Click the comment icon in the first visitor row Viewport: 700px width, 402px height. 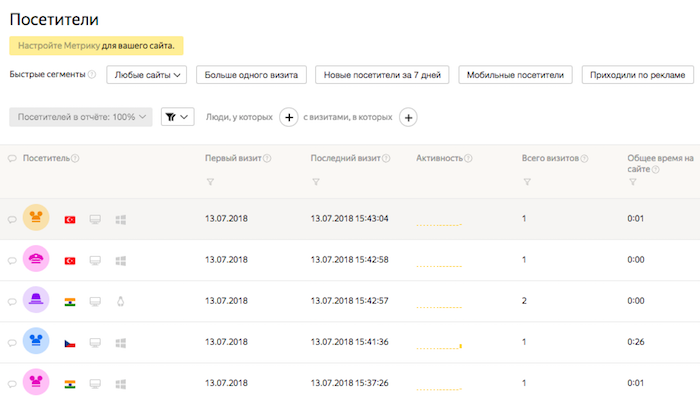point(13,219)
